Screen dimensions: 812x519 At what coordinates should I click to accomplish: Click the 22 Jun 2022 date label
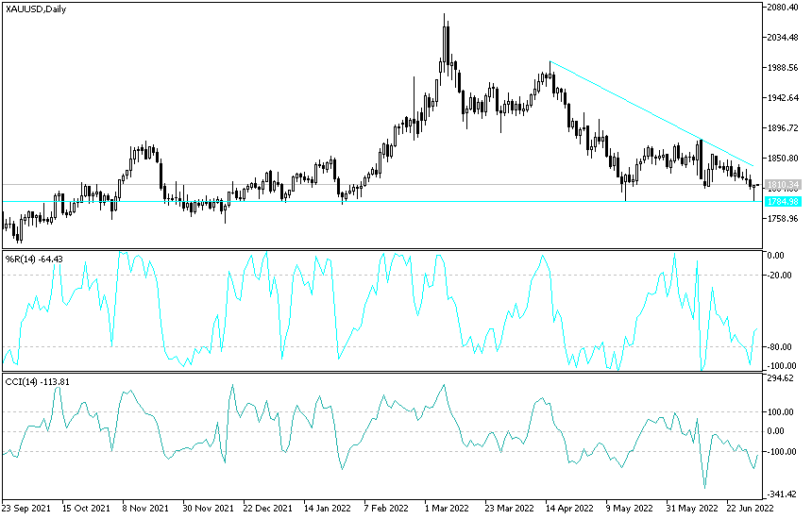pos(750,508)
